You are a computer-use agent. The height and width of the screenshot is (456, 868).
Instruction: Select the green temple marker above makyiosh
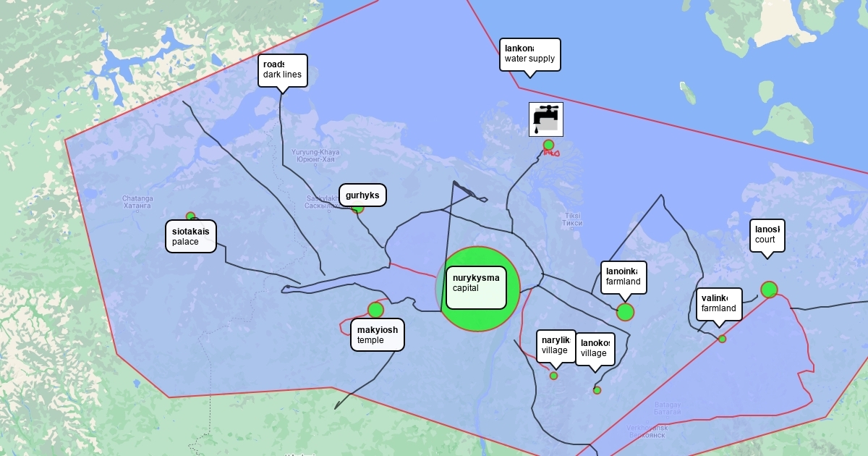click(x=375, y=310)
